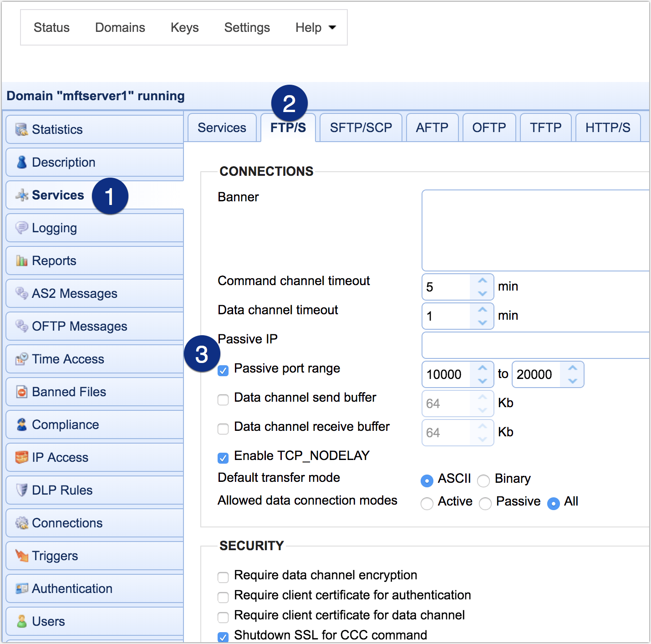Select the Logging sidebar icon
651x644 pixels.
[x=22, y=228]
